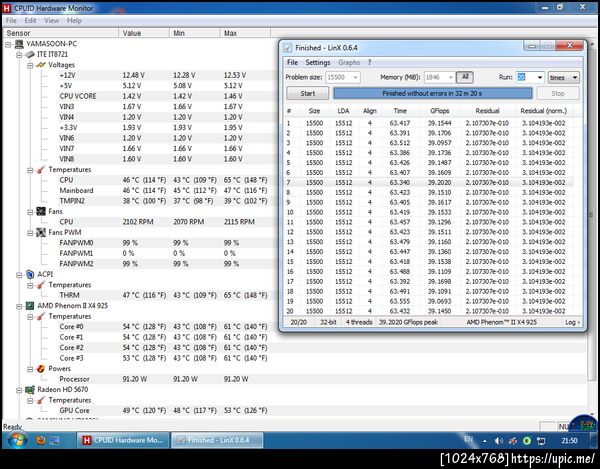
Task: Open Hardware Monitor Help menu
Action: [74, 21]
